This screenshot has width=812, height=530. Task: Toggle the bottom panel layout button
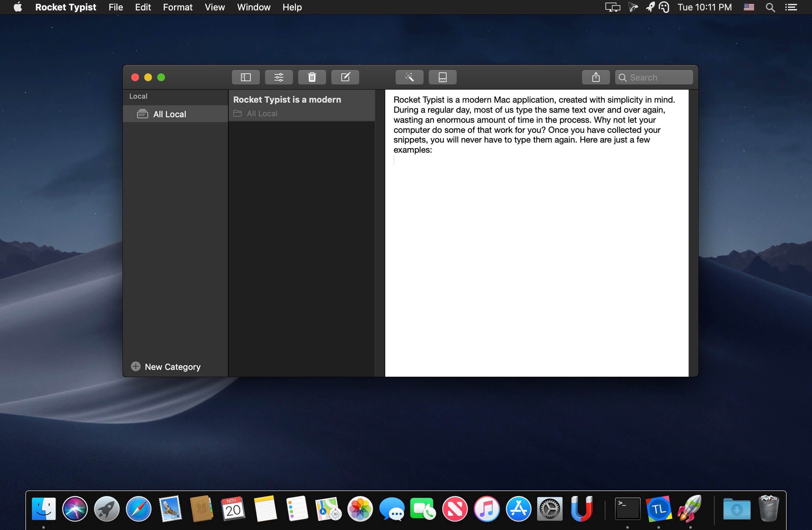tap(442, 77)
